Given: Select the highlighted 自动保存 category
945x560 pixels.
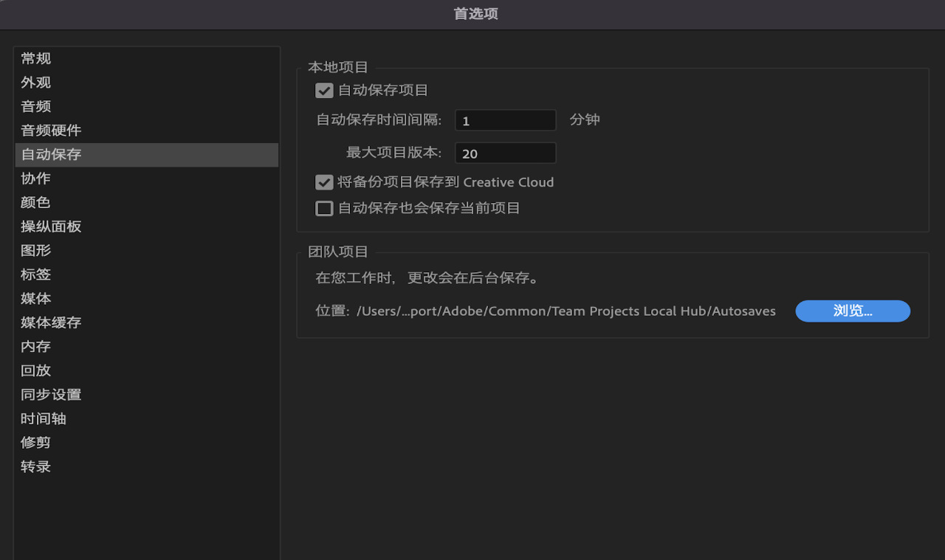Looking at the screenshot, I should [147, 155].
